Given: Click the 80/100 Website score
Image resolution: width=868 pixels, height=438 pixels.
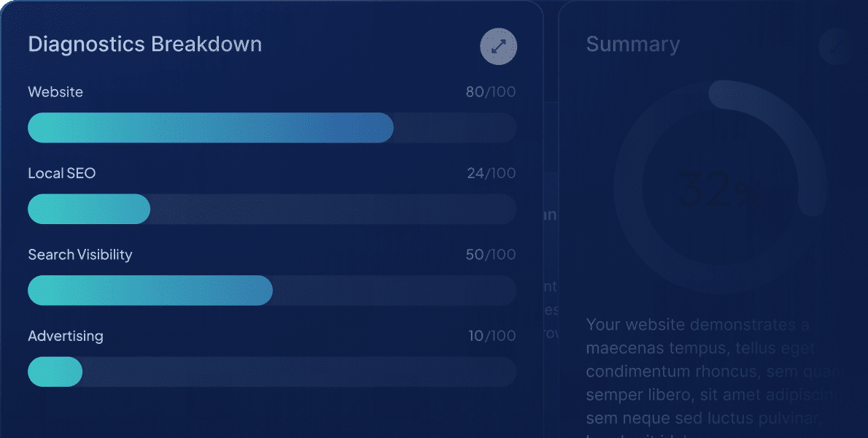Looking at the screenshot, I should click(x=490, y=92).
